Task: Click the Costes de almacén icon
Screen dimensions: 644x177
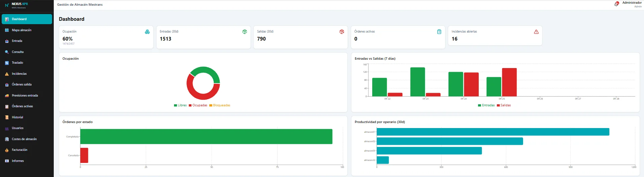Action: 7,139
